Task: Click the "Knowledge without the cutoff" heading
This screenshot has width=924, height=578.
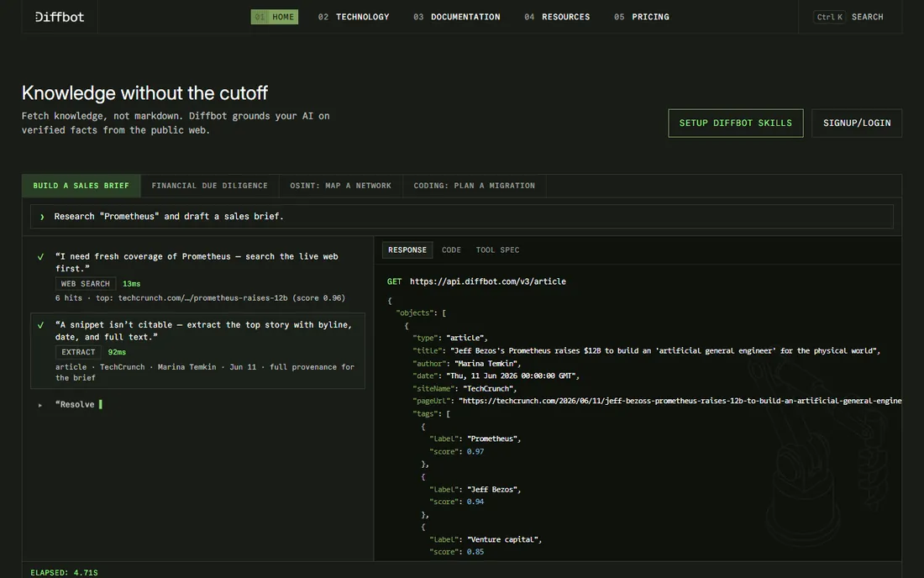Action: [144, 93]
